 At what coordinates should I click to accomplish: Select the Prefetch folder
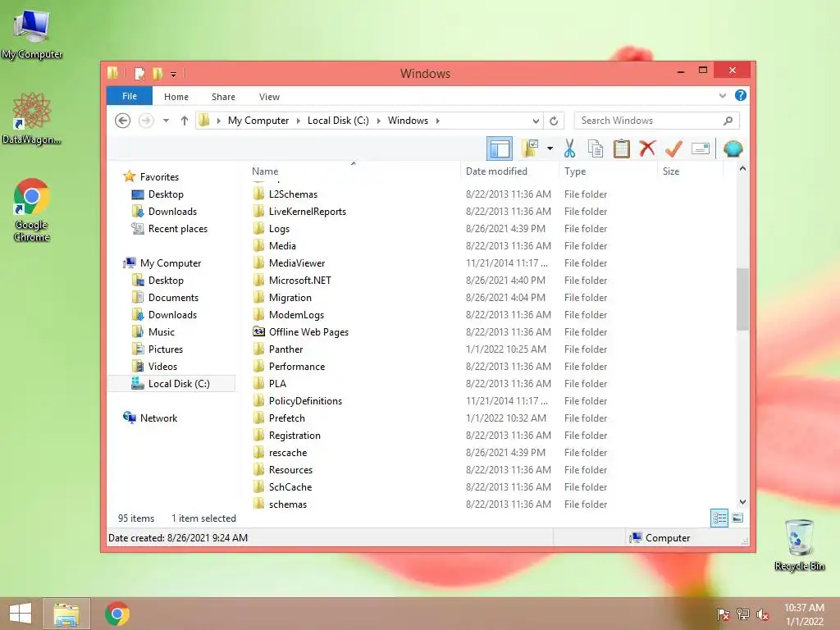coord(287,418)
